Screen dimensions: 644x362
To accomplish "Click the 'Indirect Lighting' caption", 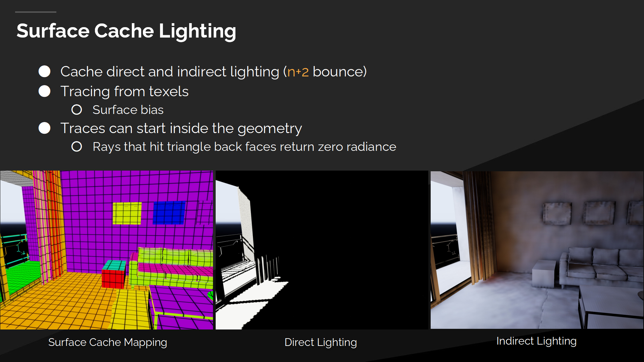I will coord(536,341).
